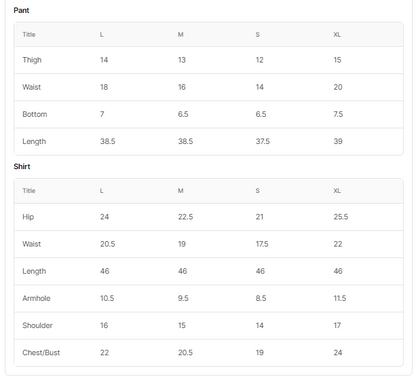The image size is (416, 379).
Task: Click the Hip row label in Shirt table
Action: coord(28,217)
